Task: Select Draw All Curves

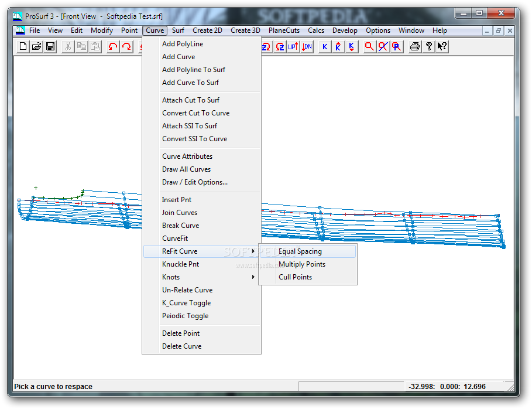Action: [201, 169]
